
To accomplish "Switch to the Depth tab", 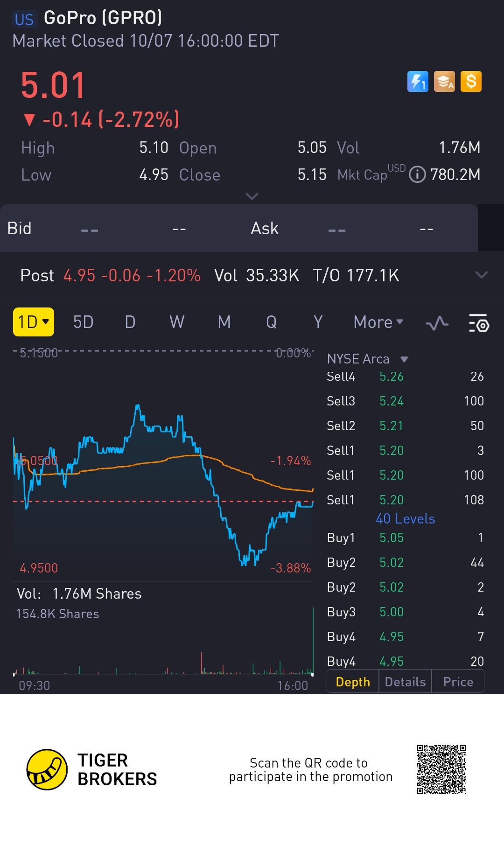I will click(x=353, y=682).
